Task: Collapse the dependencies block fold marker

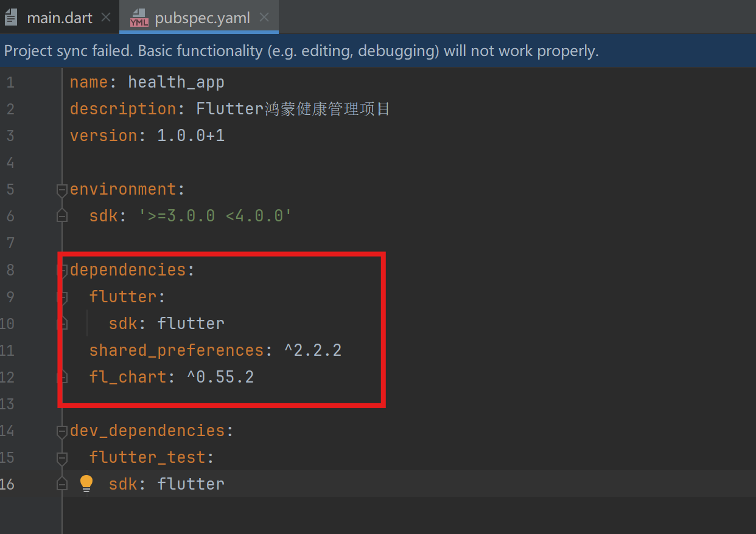Action: pos(61,270)
